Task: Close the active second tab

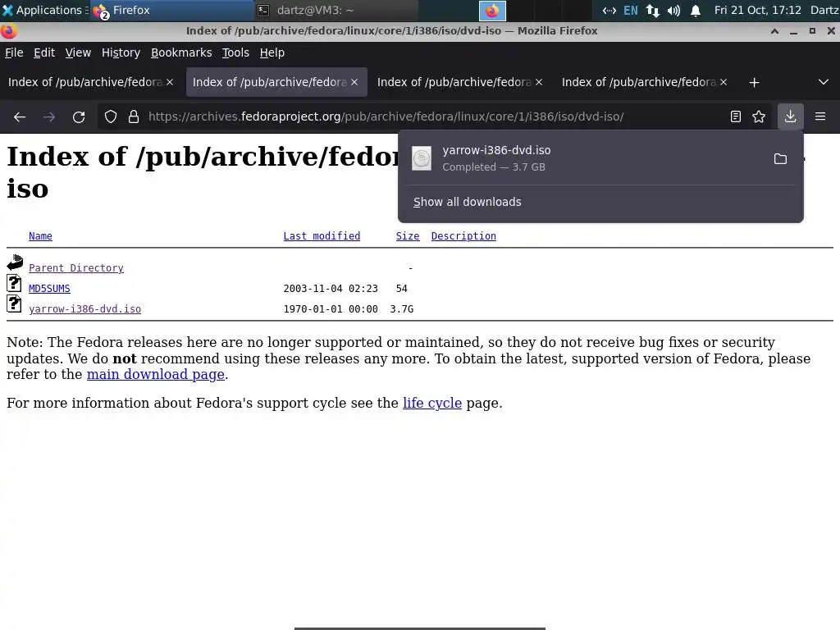Action: 354,82
